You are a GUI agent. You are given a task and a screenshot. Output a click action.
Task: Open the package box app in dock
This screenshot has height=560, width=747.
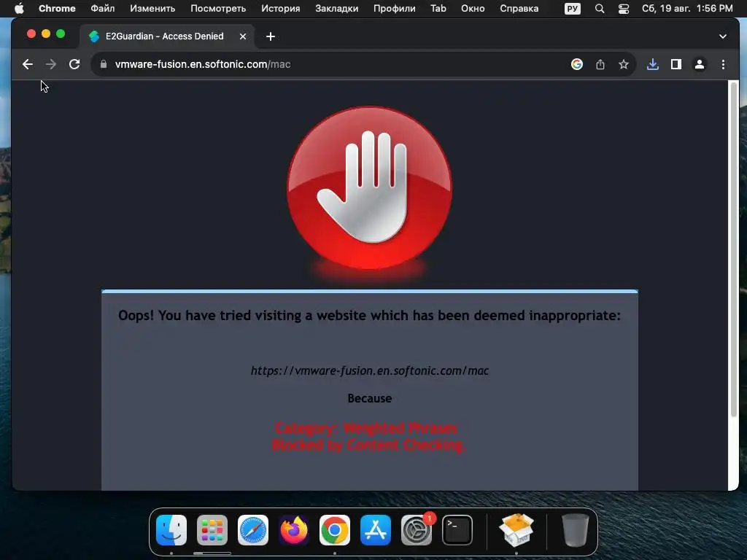click(516, 529)
